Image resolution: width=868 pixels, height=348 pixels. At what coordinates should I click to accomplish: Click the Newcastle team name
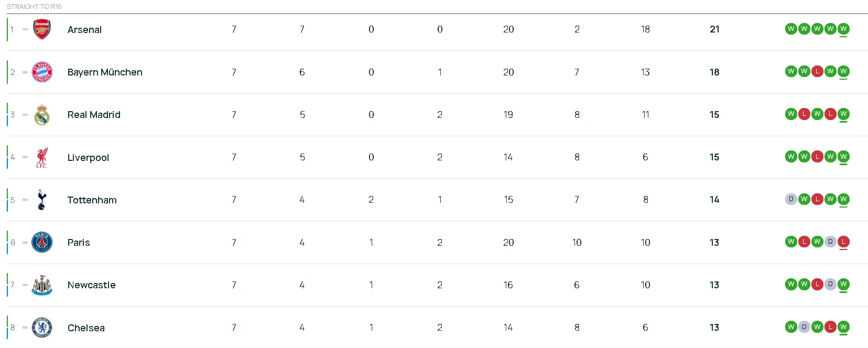[x=91, y=285]
